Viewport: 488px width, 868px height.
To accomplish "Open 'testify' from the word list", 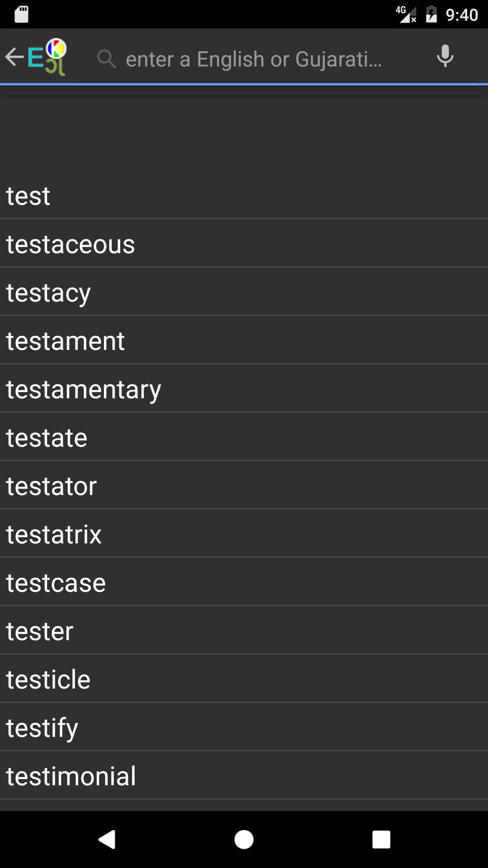I will (x=244, y=726).
